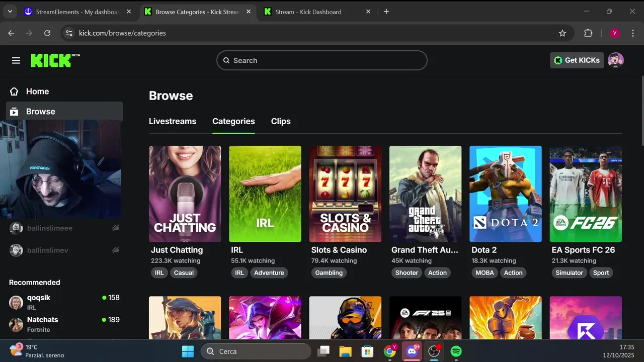The height and width of the screenshot is (362, 644).
Task: Bookmark this page with the star icon
Action: pyautogui.click(x=562, y=33)
